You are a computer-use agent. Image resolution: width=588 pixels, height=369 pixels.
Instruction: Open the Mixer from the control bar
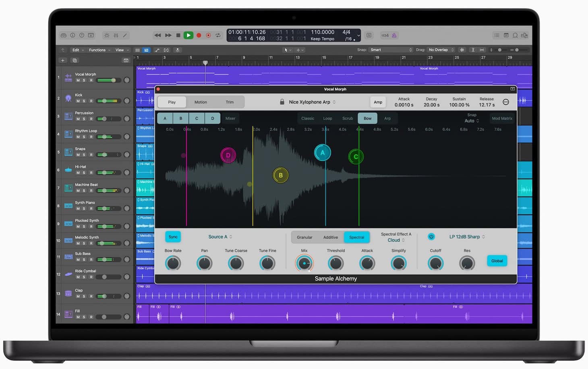pyautogui.click(x=116, y=35)
